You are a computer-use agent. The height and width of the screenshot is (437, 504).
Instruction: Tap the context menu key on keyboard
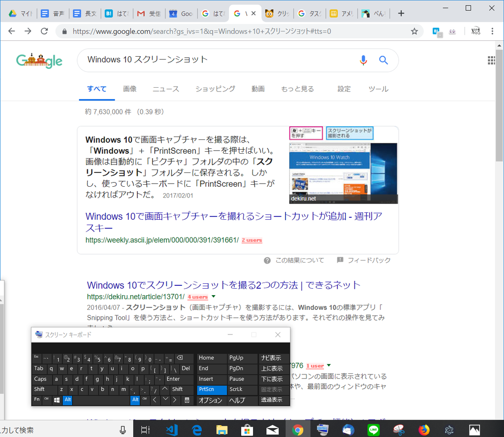[187, 400]
